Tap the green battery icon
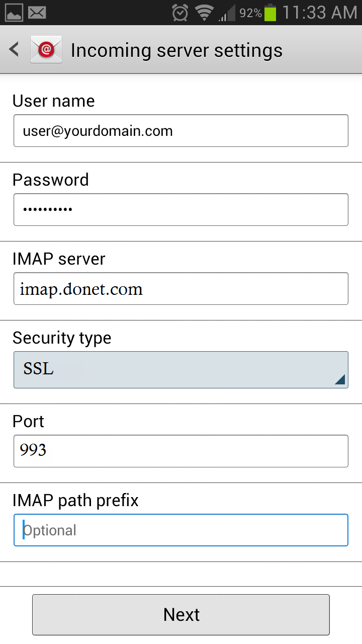Viewport: 362px width, 644px height. 270,12
